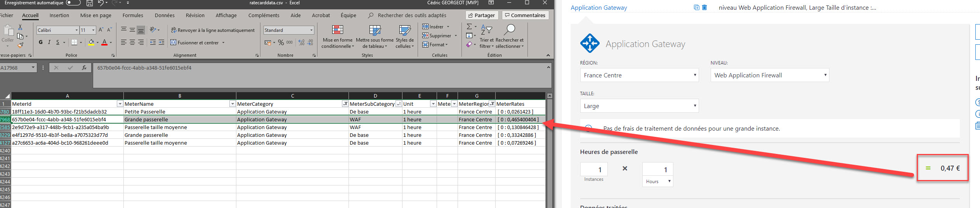Open Rechercher et sélectionner
The image size is (980, 208).
pos(510,37)
